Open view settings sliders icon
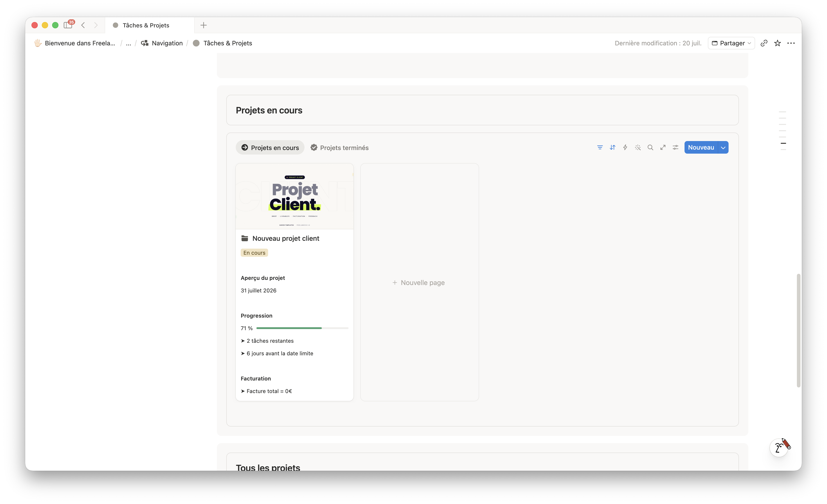The image size is (827, 504). point(675,148)
